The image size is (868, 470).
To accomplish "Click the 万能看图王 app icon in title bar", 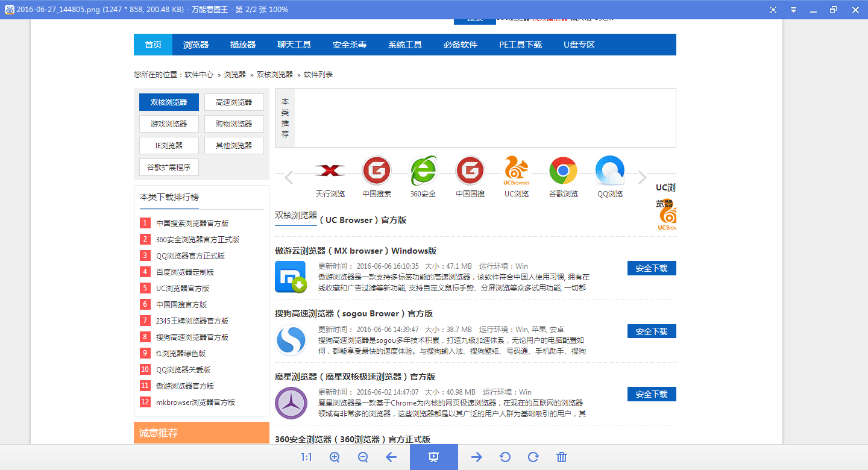I will (x=9, y=10).
